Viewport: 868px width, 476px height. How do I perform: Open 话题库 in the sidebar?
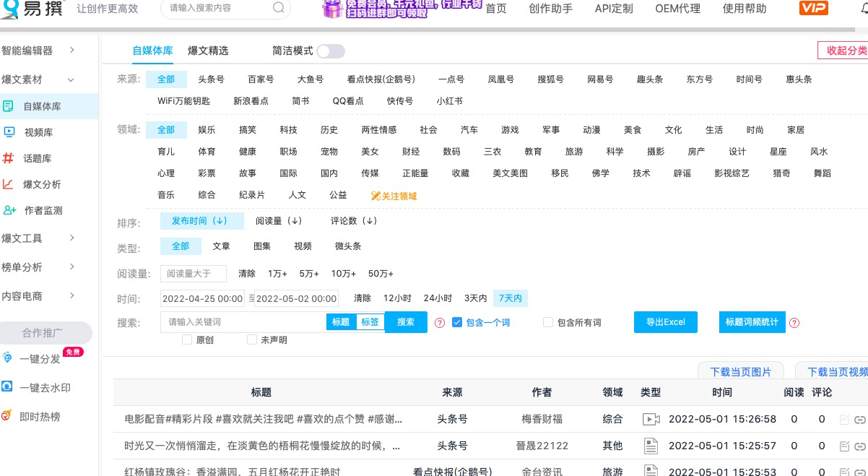pyautogui.click(x=37, y=158)
